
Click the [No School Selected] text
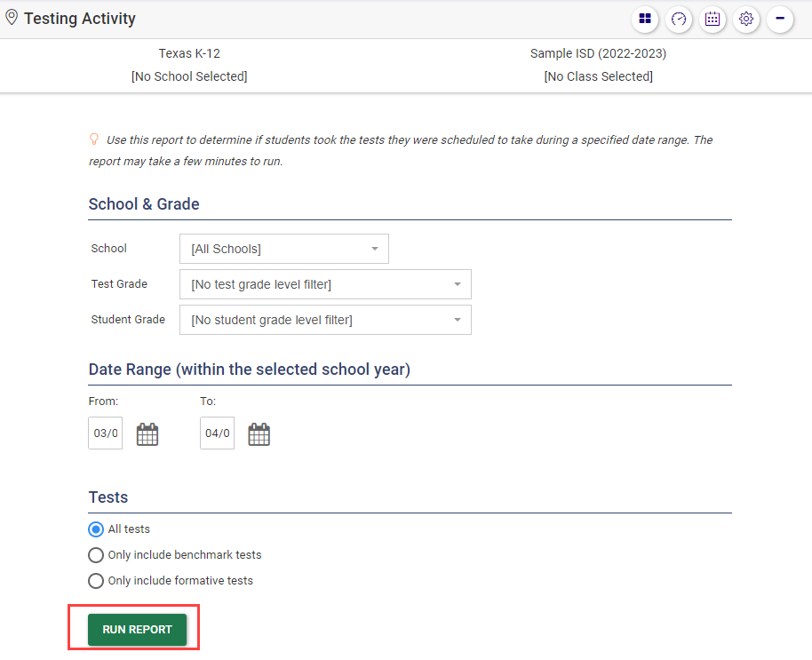coord(189,76)
